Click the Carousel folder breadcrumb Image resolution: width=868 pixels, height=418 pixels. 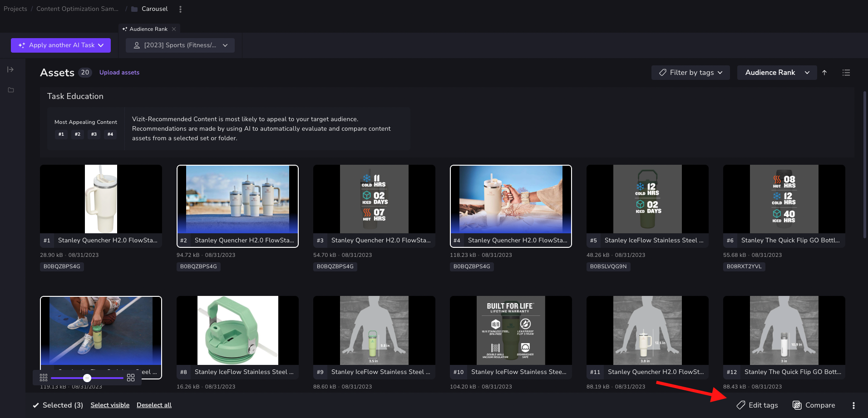click(x=149, y=9)
